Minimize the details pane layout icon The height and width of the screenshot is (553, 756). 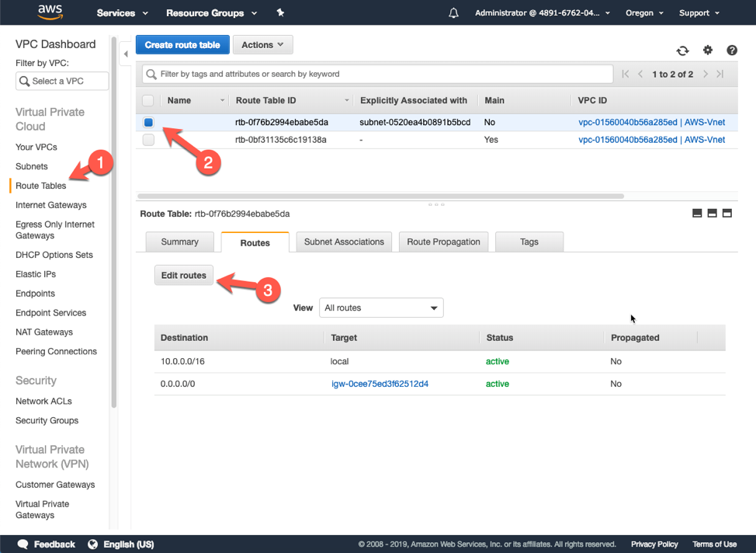coord(697,214)
